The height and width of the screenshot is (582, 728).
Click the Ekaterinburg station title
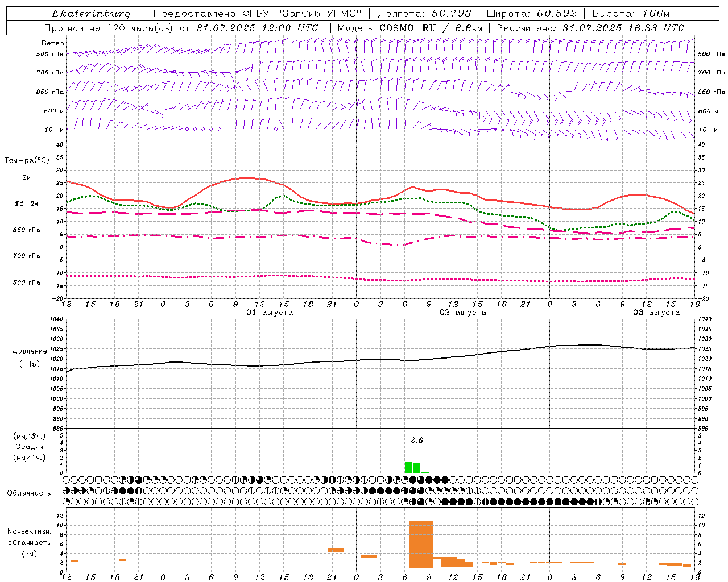pos(91,14)
